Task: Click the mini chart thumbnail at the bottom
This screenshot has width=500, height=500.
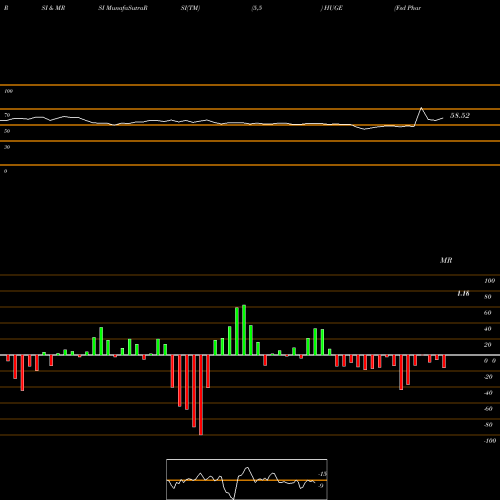Action: [247, 479]
